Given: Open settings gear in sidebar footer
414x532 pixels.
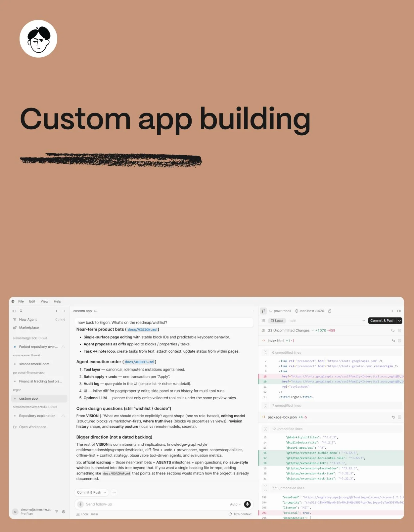Looking at the screenshot, I should point(64,511).
